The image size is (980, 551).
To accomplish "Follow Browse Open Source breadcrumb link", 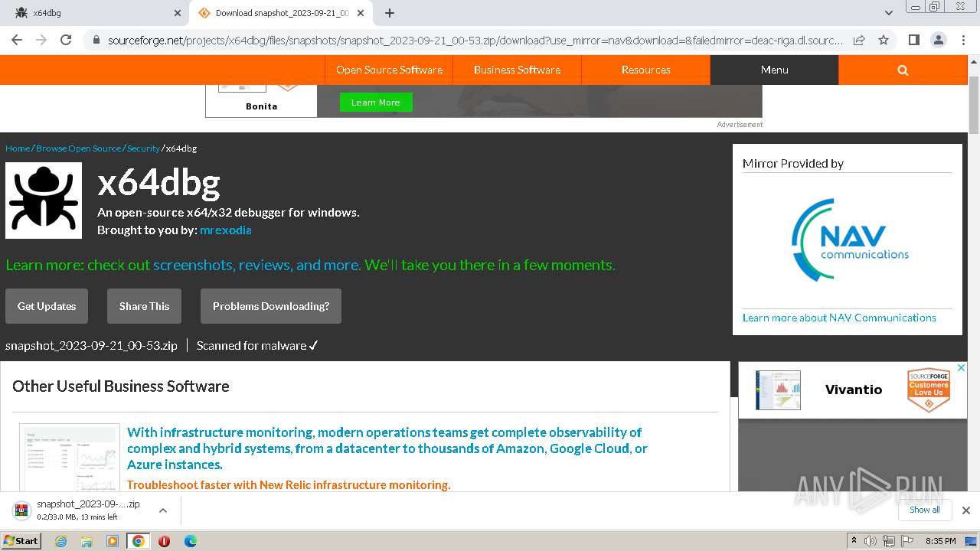I will [x=78, y=148].
